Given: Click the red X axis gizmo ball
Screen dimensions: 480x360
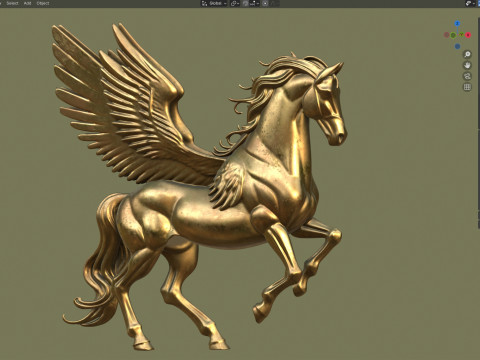Looking at the screenshot, I should 468,35.
